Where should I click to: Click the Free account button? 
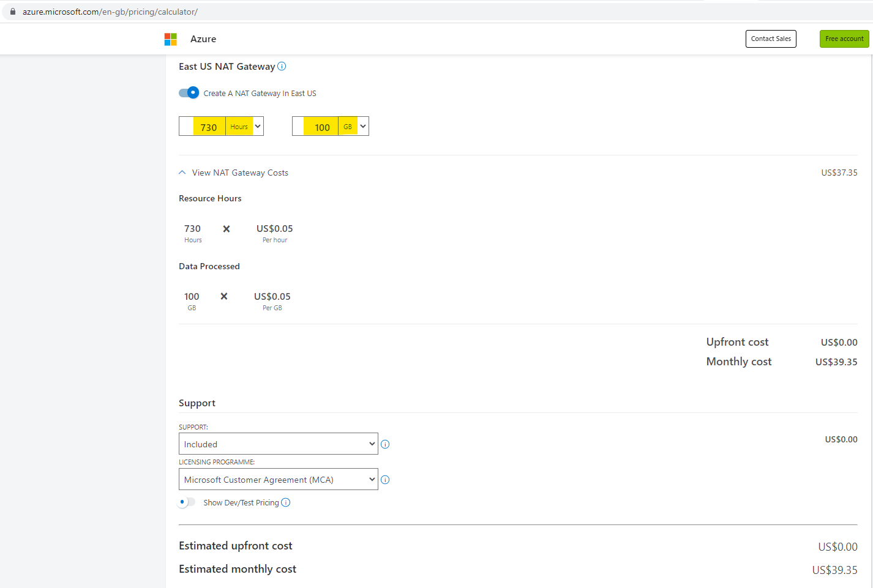(844, 39)
